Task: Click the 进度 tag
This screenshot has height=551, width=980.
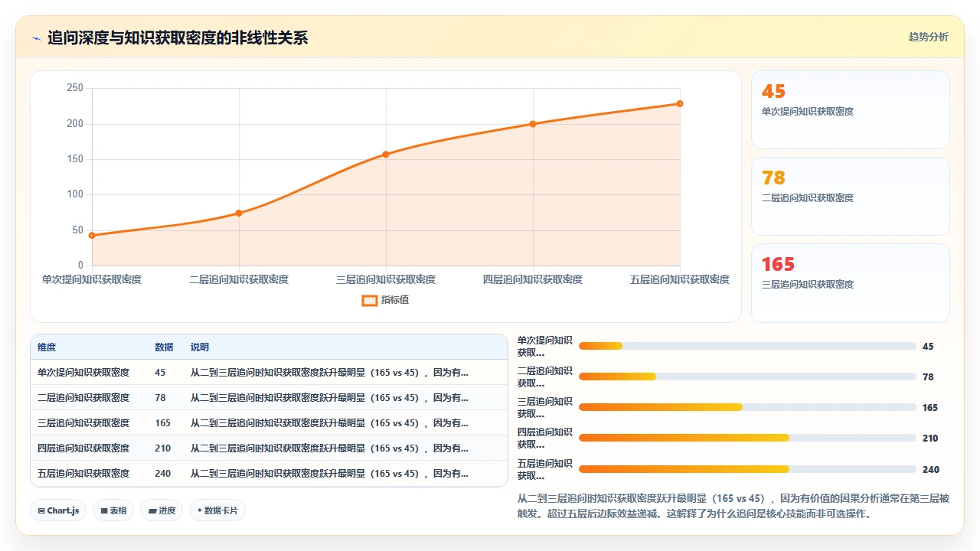Action: [x=162, y=510]
